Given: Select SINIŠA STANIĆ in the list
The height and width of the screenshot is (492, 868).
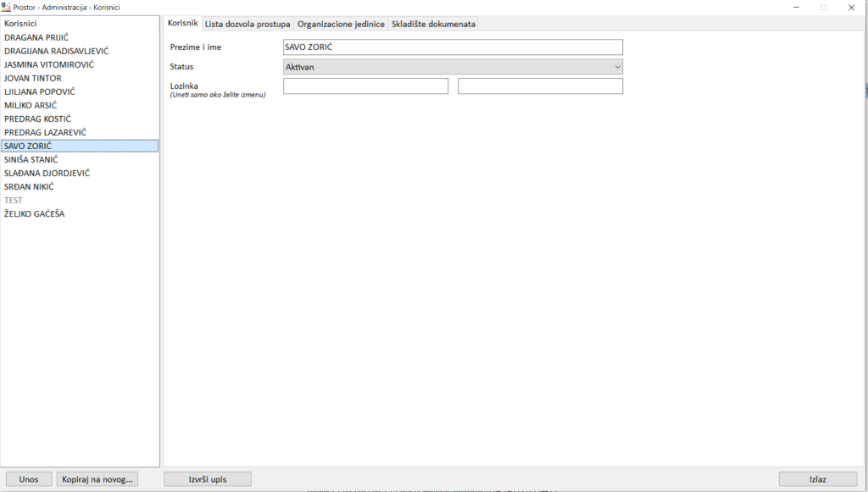Looking at the screenshot, I should [x=31, y=159].
